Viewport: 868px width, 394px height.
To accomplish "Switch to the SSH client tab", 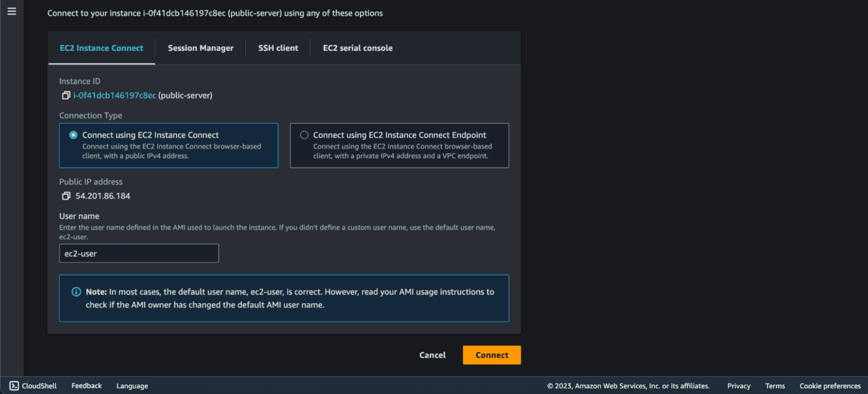I will [x=278, y=48].
